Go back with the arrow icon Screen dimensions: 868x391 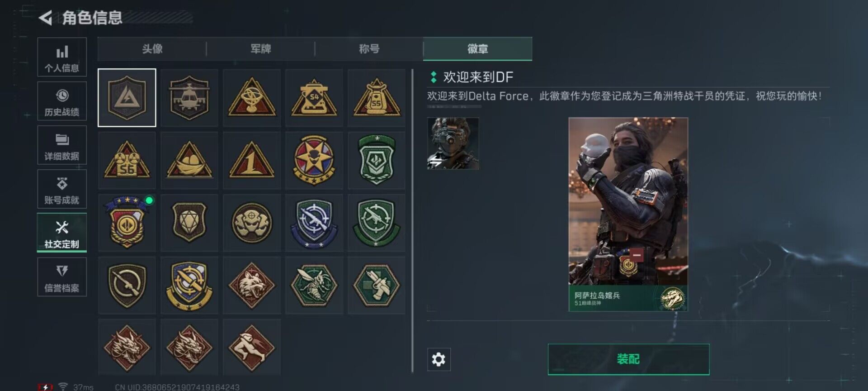point(45,18)
